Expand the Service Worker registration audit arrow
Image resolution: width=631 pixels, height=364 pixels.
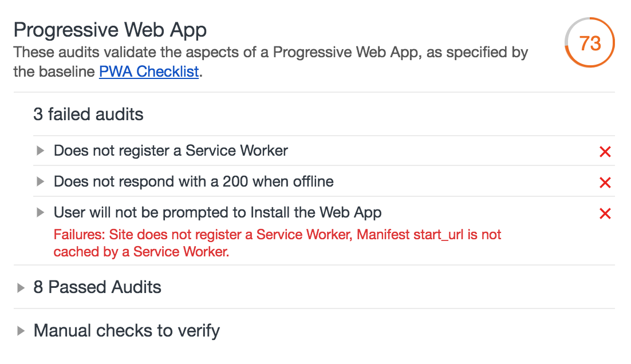pyautogui.click(x=40, y=151)
